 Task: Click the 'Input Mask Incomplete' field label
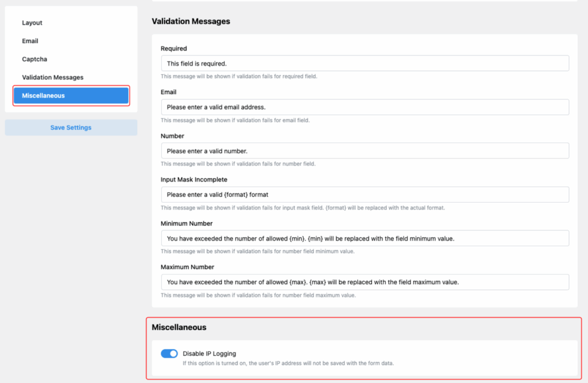(194, 180)
